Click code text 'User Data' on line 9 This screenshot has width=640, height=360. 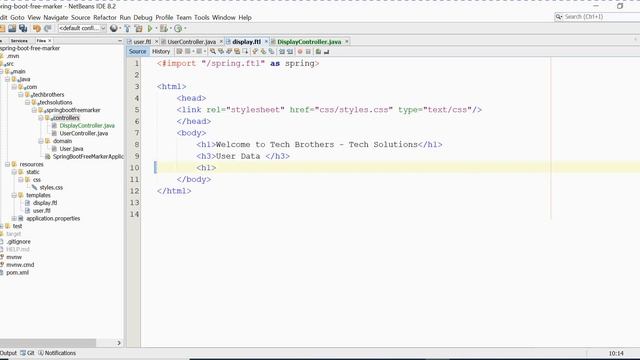coord(238,156)
